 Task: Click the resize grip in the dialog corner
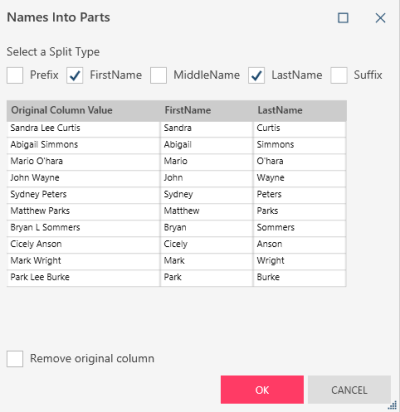[x=393, y=405]
